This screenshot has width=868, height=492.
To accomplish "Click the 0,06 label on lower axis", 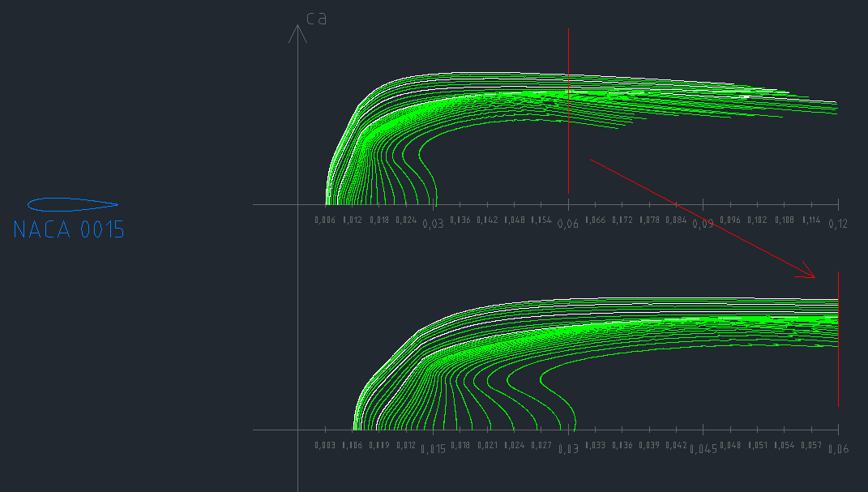I will click(x=837, y=449).
